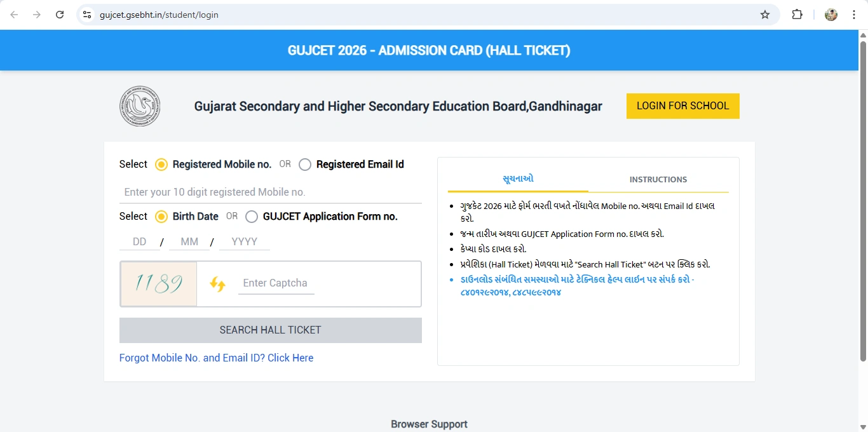Click the Forgot Mobile No. and Email ID link
This screenshot has height=432, width=868.
[216, 358]
